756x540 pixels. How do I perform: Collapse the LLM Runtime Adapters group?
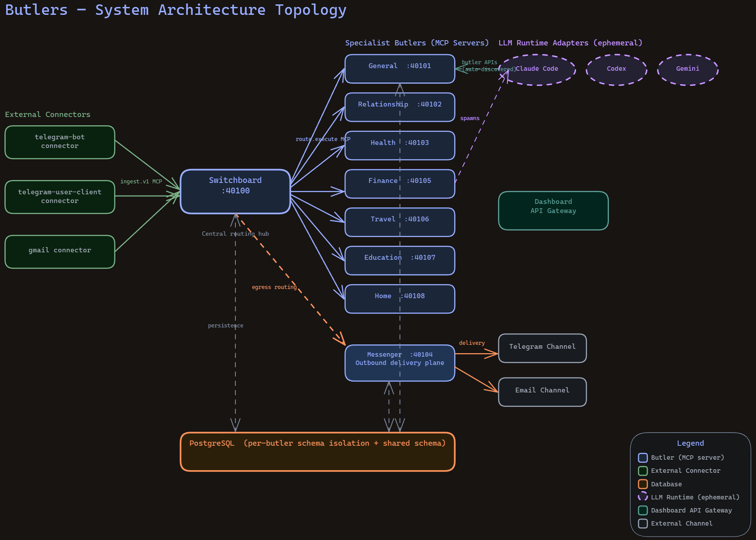tap(570, 42)
